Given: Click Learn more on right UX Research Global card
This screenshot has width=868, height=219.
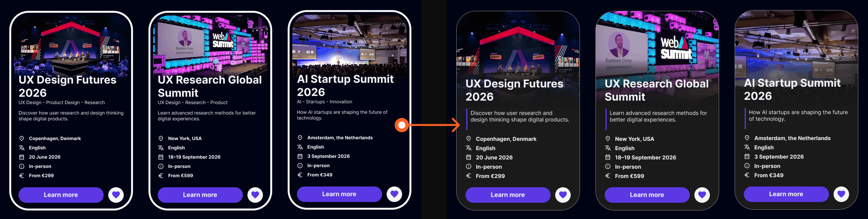Looking at the screenshot, I should (x=647, y=195).
